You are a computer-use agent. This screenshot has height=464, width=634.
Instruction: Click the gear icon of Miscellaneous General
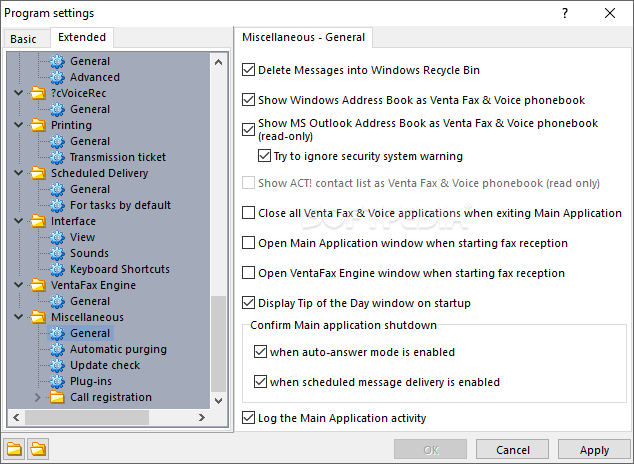57,333
